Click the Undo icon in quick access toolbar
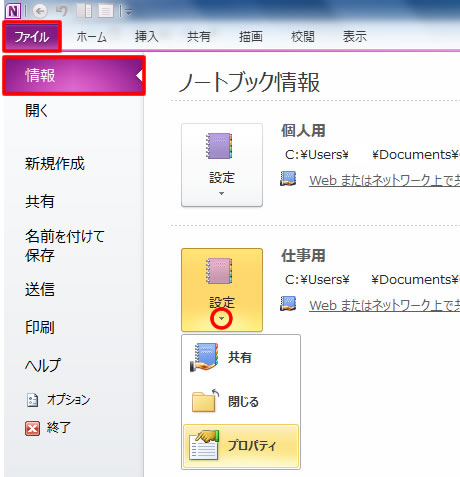Screen dimensions: 460x477 [62, 11]
